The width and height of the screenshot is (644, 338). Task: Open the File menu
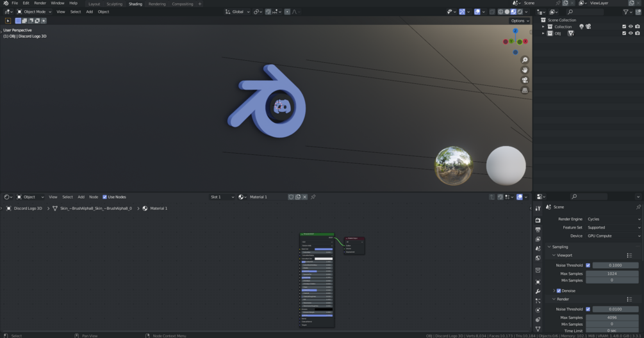pyautogui.click(x=15, y=3)
